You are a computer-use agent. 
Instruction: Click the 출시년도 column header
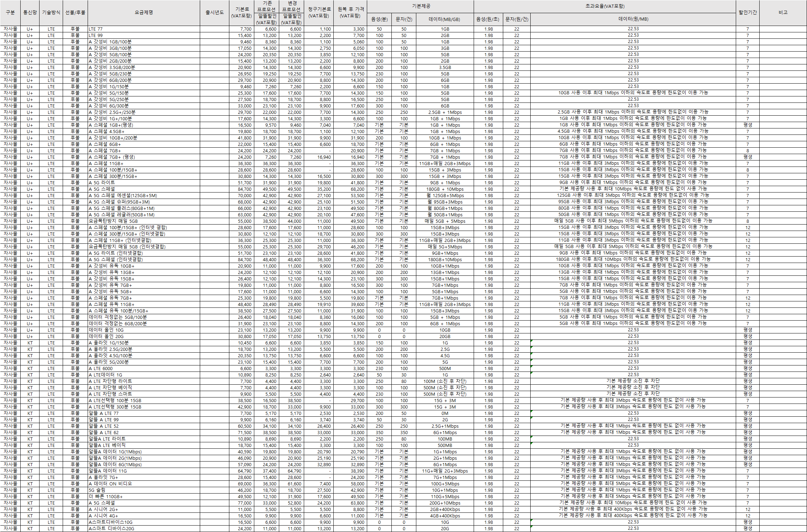[214, 12]
